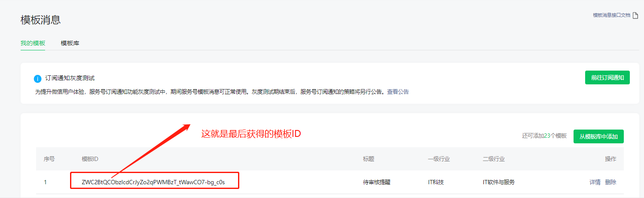This screenshot has width=644, height=198.
Task: Click the IT软件与服务 cell
Action: pos(498,182)
